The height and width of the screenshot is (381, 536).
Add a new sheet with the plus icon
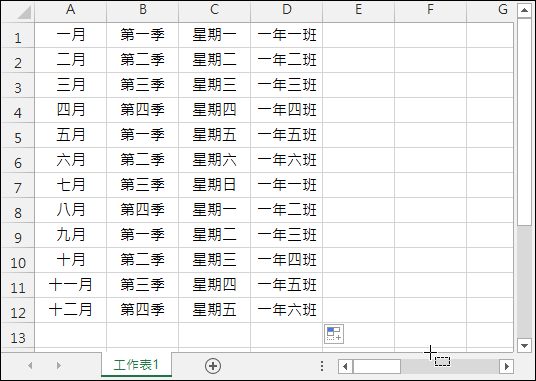click(x=213, y=366)
